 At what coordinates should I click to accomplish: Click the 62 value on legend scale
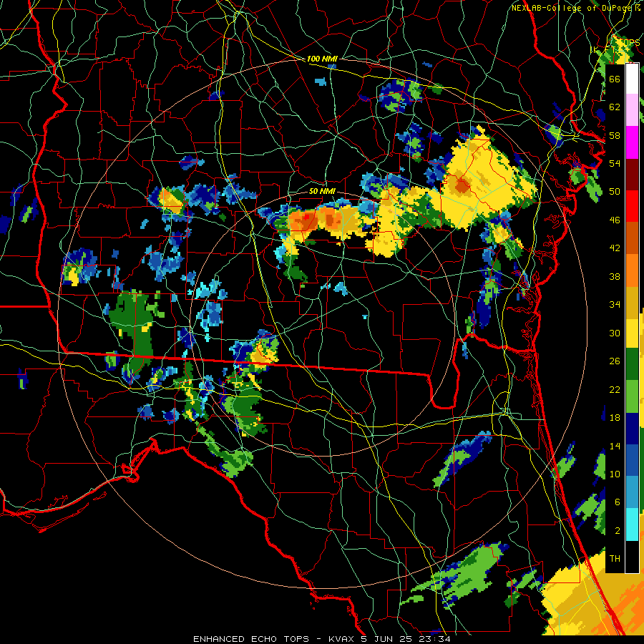pyautogui.click(x=615, y=107)
